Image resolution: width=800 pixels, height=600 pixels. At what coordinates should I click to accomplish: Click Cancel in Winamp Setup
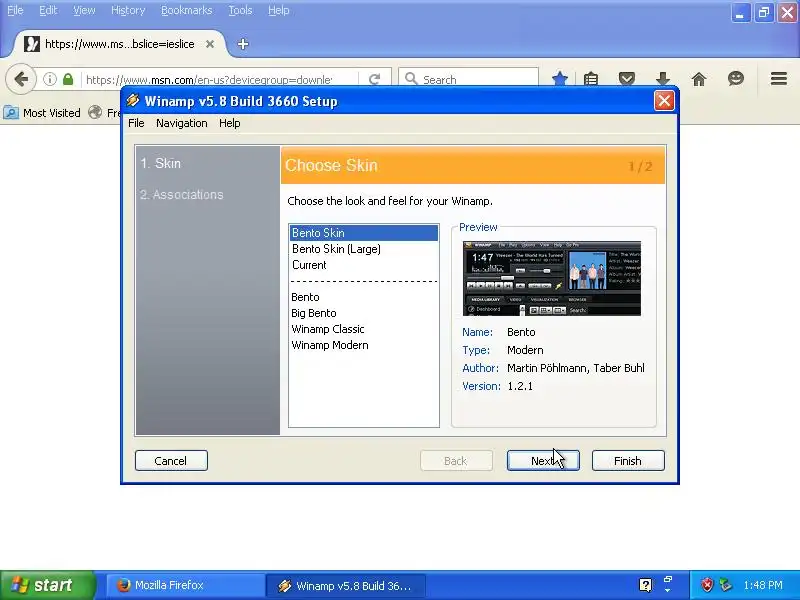(x=171, y=461)
